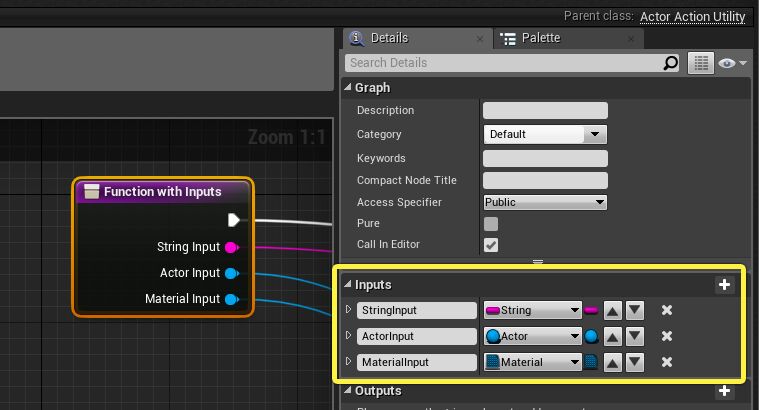The image size is (759, 410).
Task: Move StringInput down with arrow
Action: pyautogui.click(x=635, y=310)
